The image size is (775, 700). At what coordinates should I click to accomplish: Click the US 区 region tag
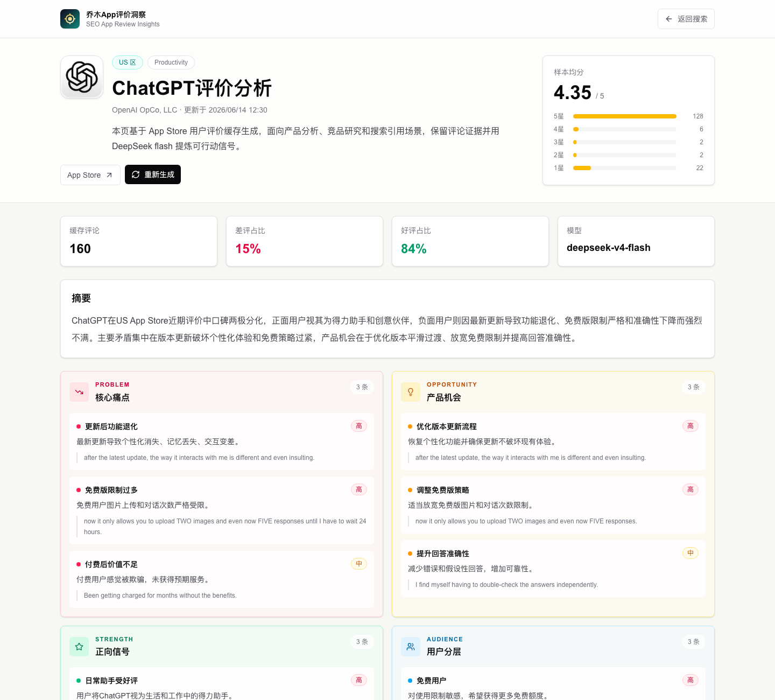128,62
